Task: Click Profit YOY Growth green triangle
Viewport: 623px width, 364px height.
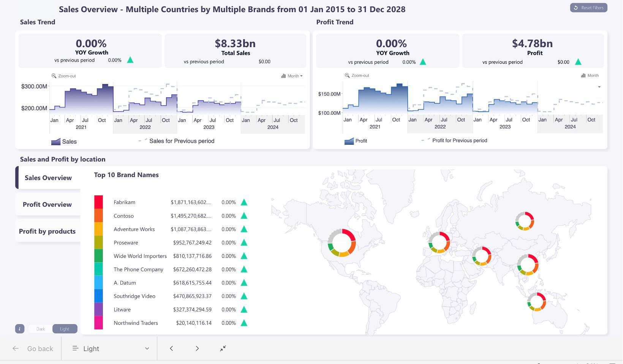Action: tap(423, 62)
